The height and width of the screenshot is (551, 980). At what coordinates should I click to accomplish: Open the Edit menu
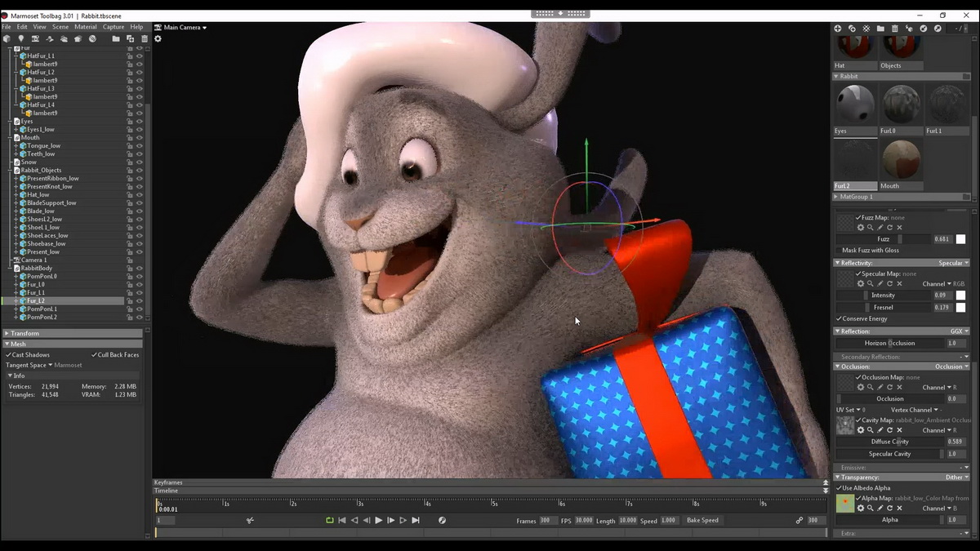coord(22,27)
